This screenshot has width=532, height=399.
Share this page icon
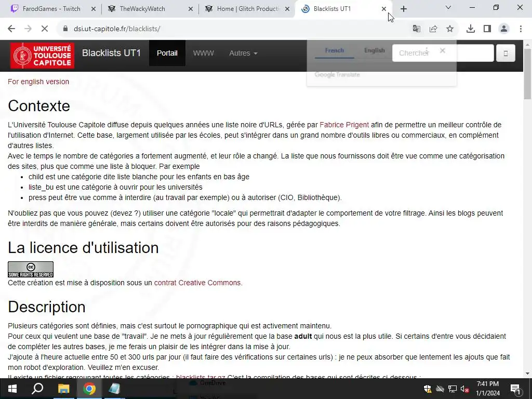[x=433, y=29]
